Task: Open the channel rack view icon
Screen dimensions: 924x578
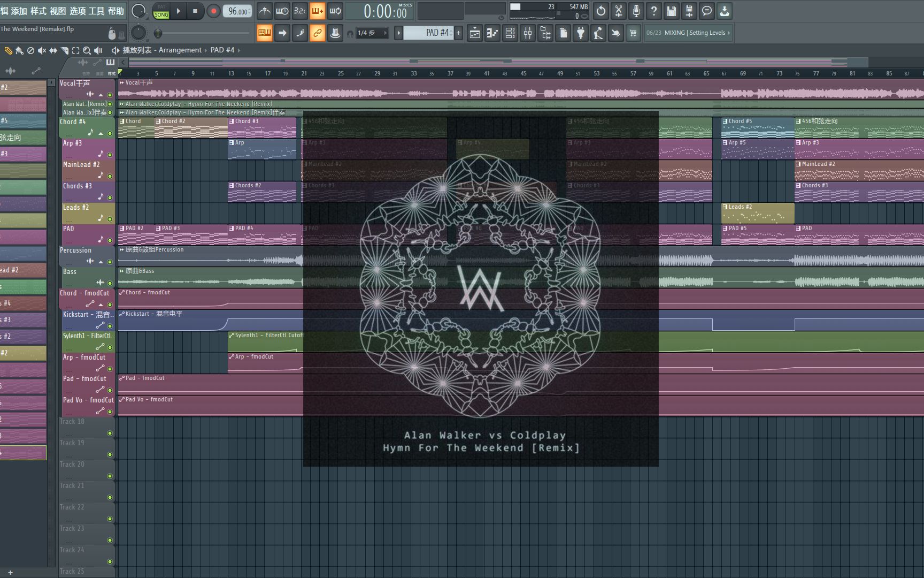Action: [510, 33]
